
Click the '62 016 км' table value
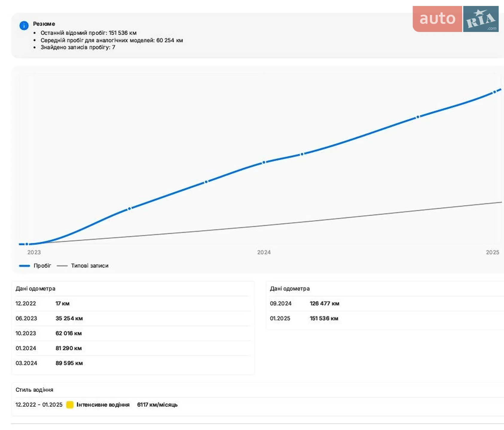tap(68, 333)
